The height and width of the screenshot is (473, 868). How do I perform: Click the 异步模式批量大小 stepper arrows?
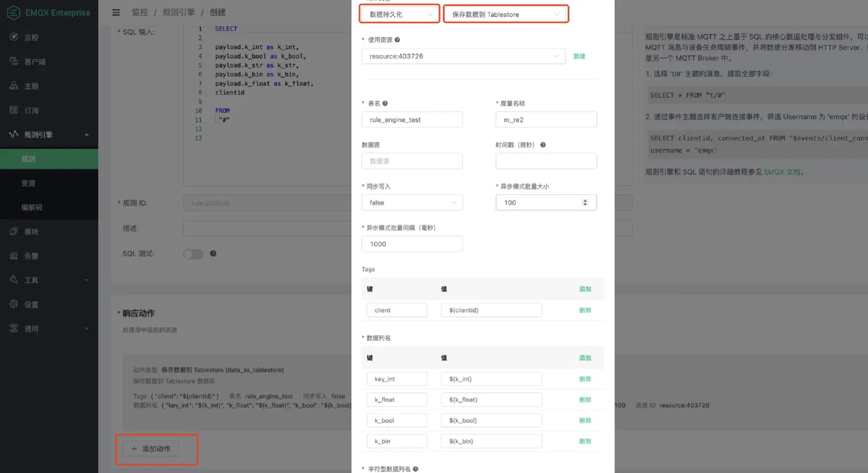tap(585, 202)
